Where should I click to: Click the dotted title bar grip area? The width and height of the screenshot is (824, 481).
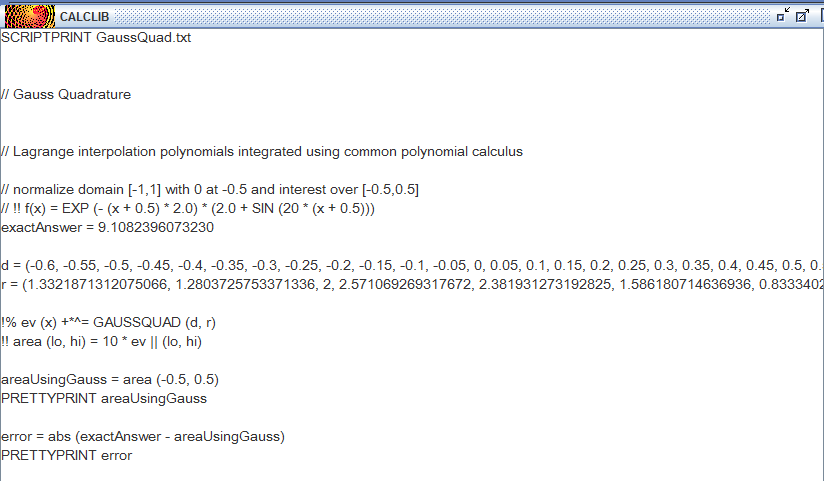pos(442,16)
